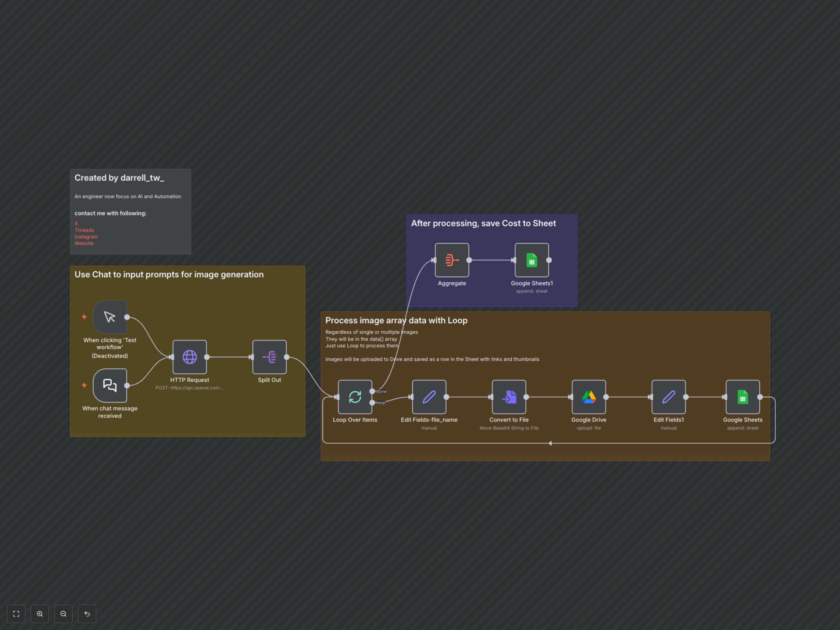Click the Edit Fields1 pencil node
The width and height of the screenshot is (840, 630).
pyautogui.click(x=668, y=397)
